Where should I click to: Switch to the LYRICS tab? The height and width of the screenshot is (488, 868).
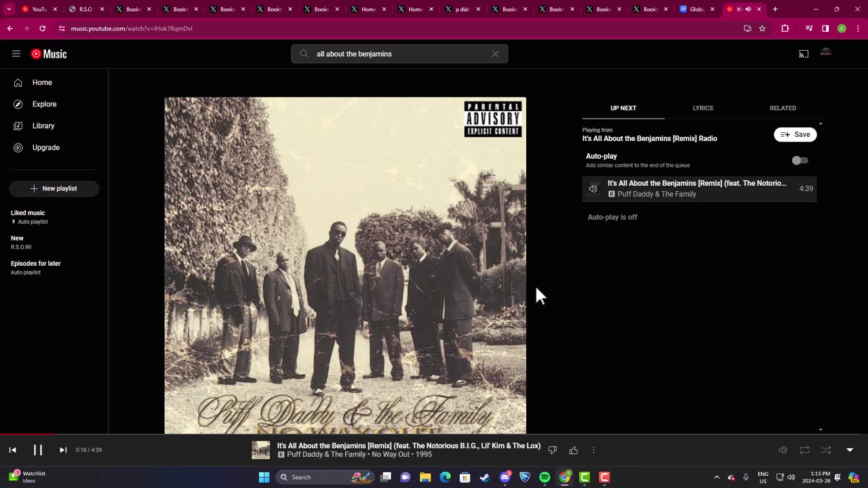pos(703,108)
